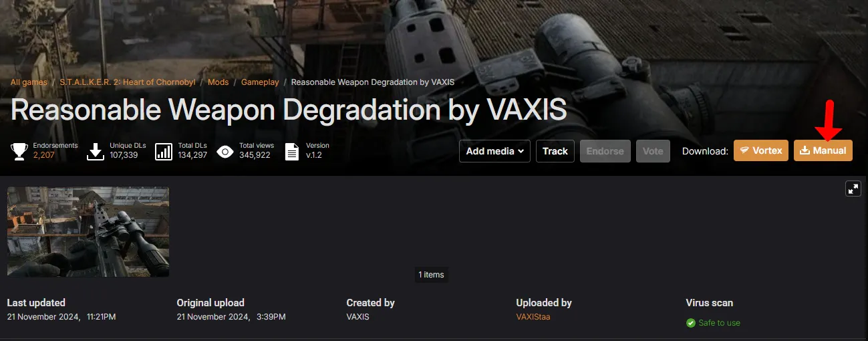Track this mod with the Track button
868x341 pixels.
pyautogui.click(x=555, y=151)
